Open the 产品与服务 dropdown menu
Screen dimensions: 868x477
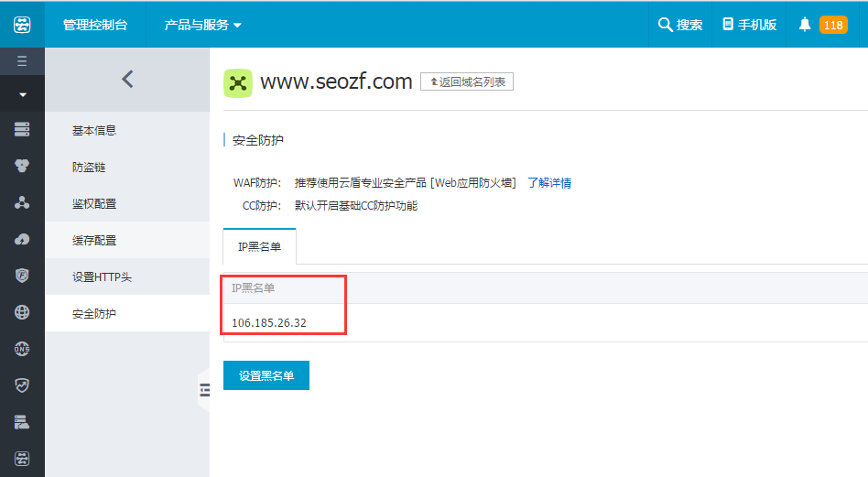coord(202,25)
